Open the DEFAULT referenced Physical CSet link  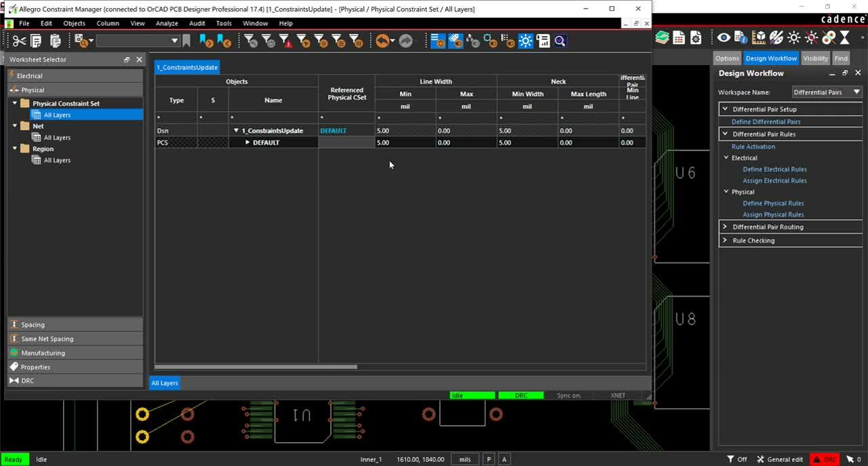coord(333,130)
